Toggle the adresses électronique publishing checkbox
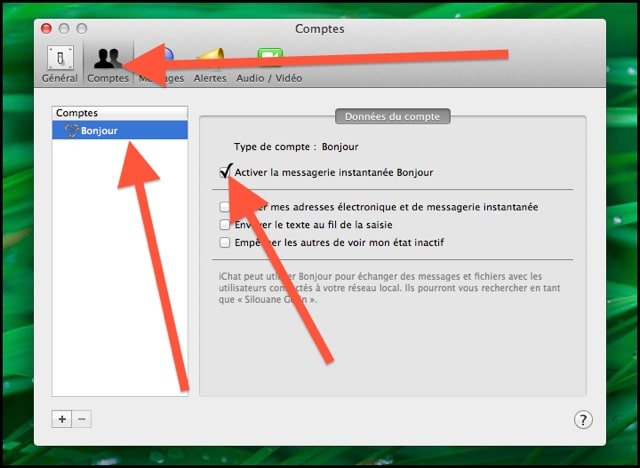This screenshot has width=640, height=468. [225, 207]
